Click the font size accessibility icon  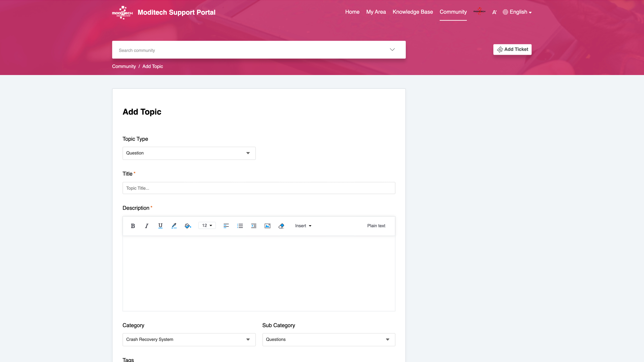point(494,12)
